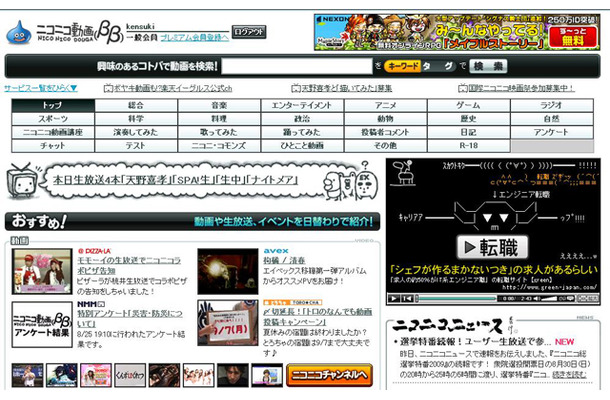
Task: Open the 歌ってみた category
Action: pos(219,132)
